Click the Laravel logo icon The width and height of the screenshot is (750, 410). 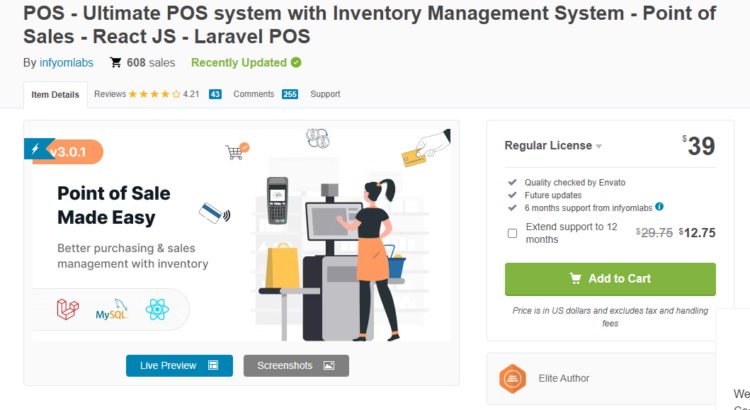click(67, 309)
